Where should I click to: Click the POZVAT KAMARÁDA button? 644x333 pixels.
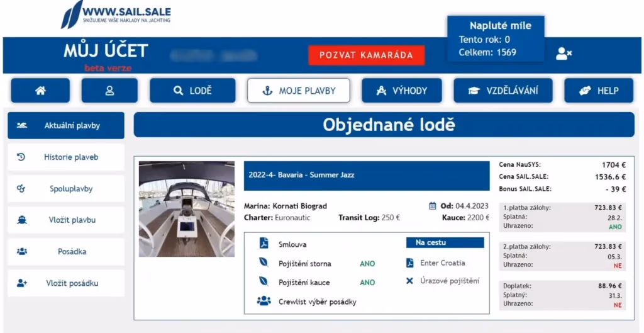pos(367,55)
